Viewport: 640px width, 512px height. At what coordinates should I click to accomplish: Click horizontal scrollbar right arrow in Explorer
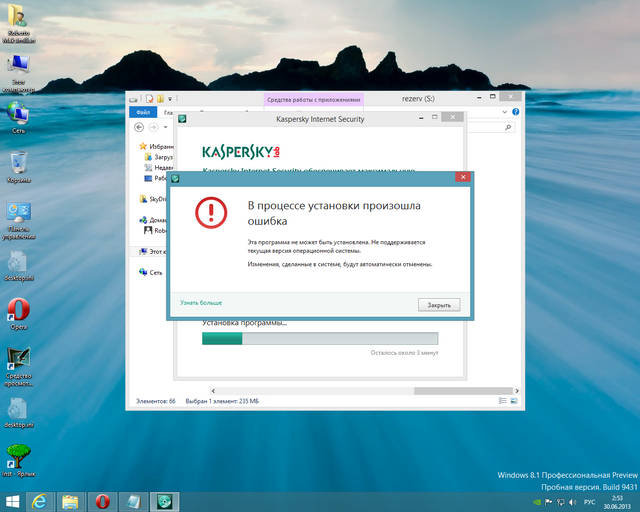click(517, 391)
